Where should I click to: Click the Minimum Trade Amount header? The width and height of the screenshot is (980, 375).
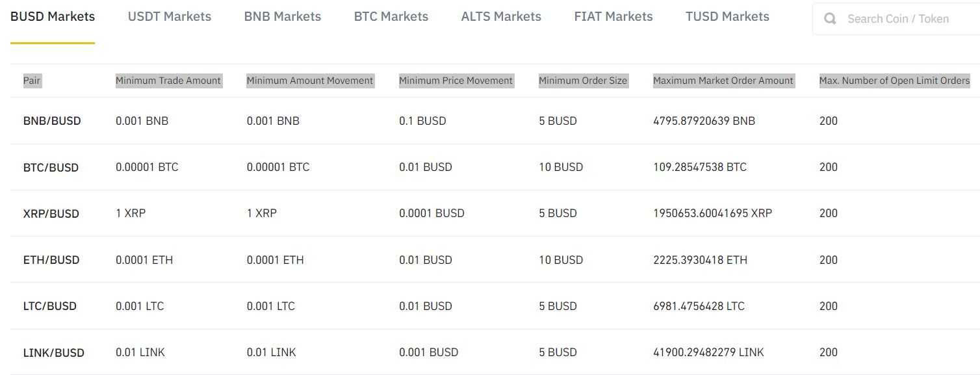[x=168, y=81]
